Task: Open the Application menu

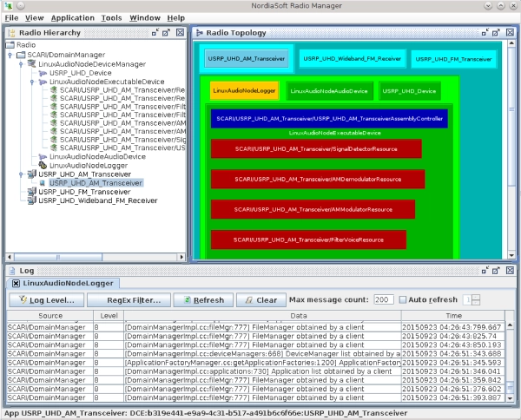Action: [72, 17]
